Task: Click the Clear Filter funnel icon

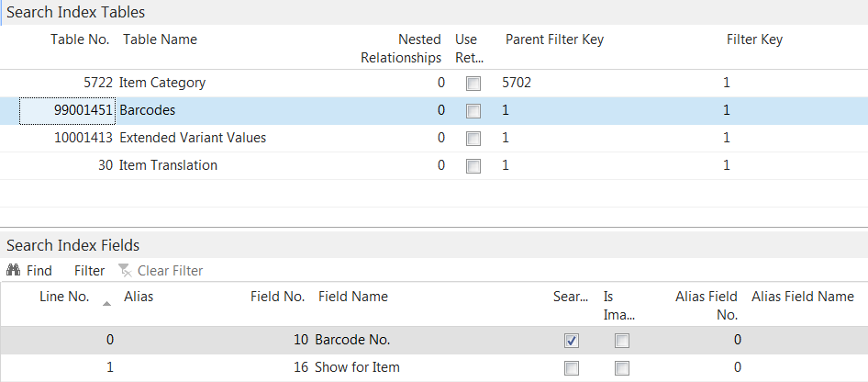Action: point(124,271)
